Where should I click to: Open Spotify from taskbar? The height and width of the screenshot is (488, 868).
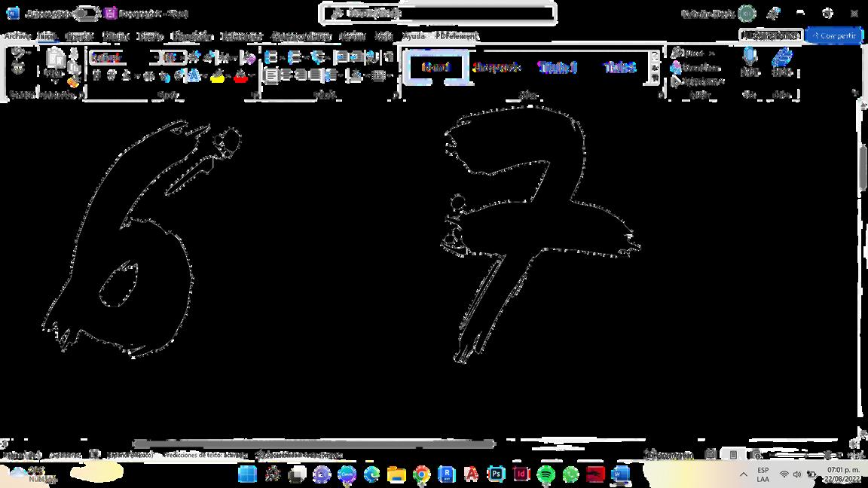pos(546,474)
